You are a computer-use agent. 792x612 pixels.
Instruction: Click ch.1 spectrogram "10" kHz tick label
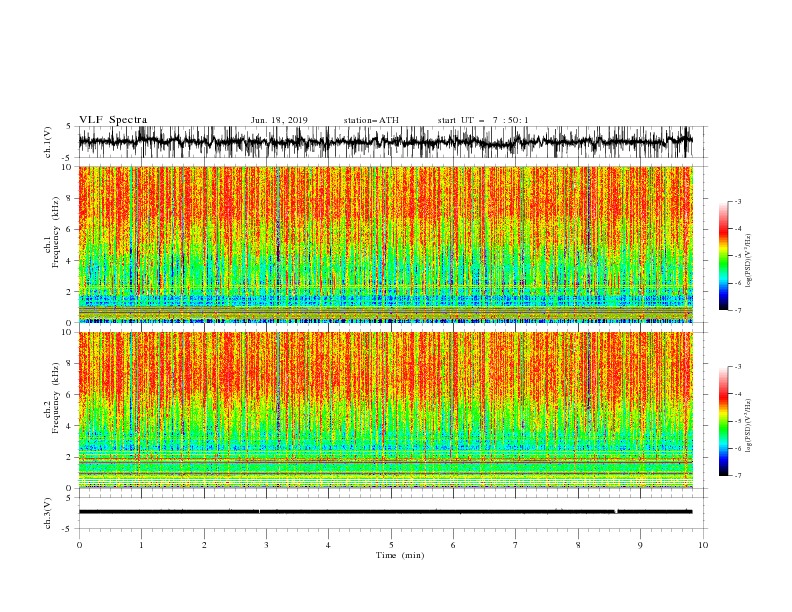(67, 167)
